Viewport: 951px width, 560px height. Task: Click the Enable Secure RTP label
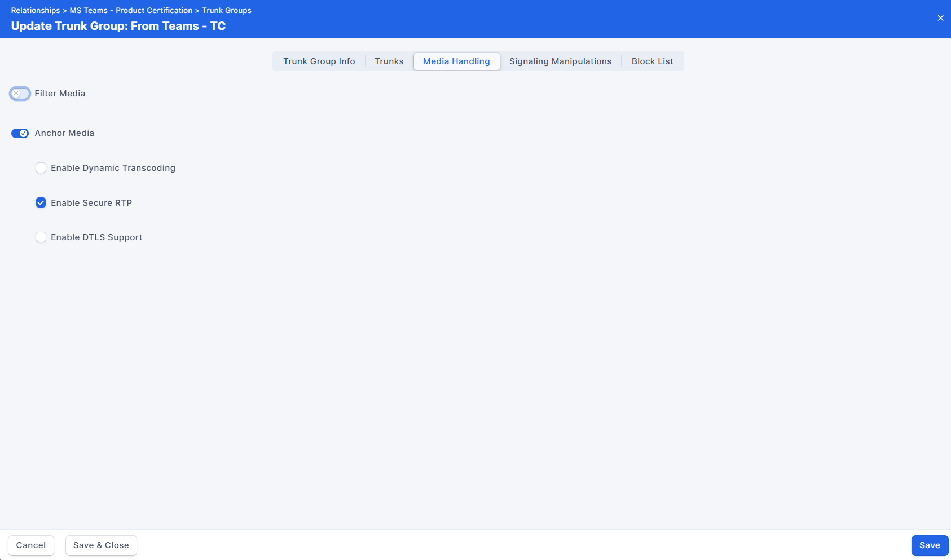coord(91,203)
